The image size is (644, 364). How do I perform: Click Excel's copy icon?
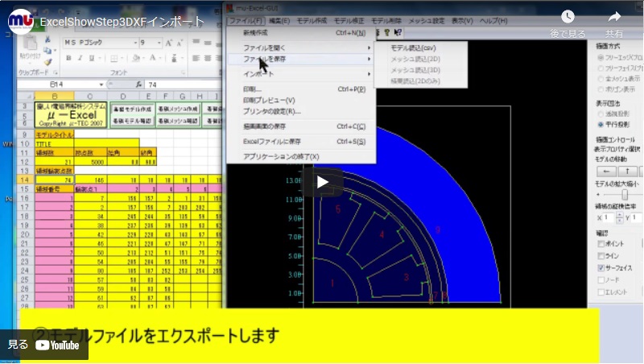pyautogui.click(x=47, y=51)
